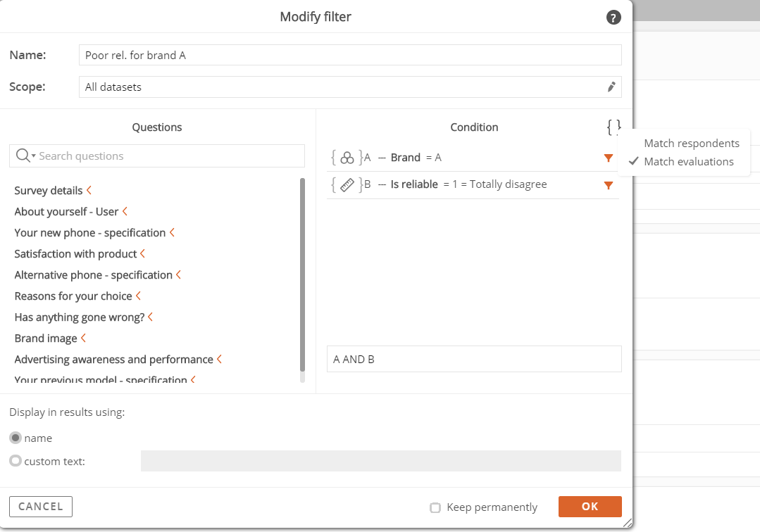Open the help icon on Modify filter dialog

point(613,18)
